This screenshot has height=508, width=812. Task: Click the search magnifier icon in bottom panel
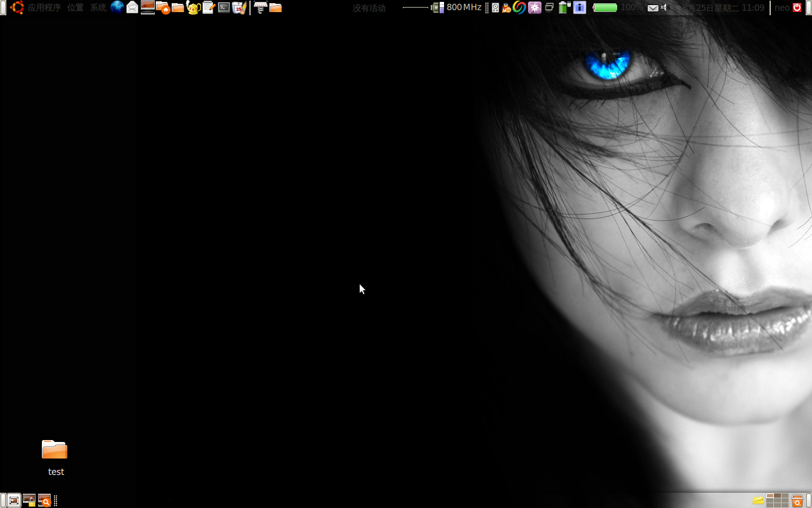point(44,500)
